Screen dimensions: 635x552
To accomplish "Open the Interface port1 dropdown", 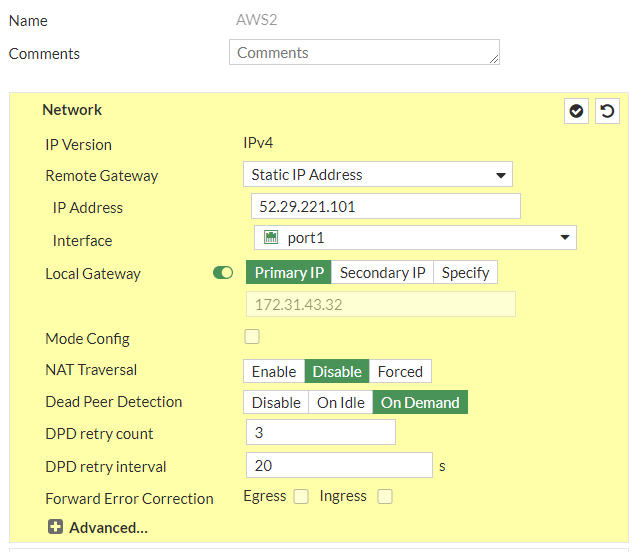I will click(x=415, y=238).
